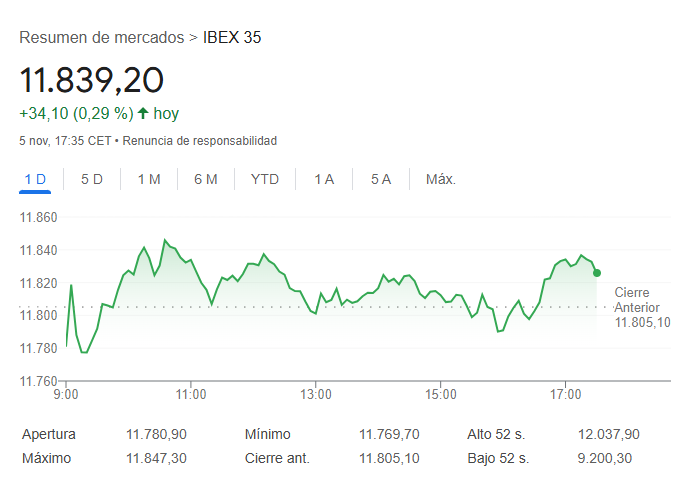Select the 1 D time range tab

tap(35, 179)
